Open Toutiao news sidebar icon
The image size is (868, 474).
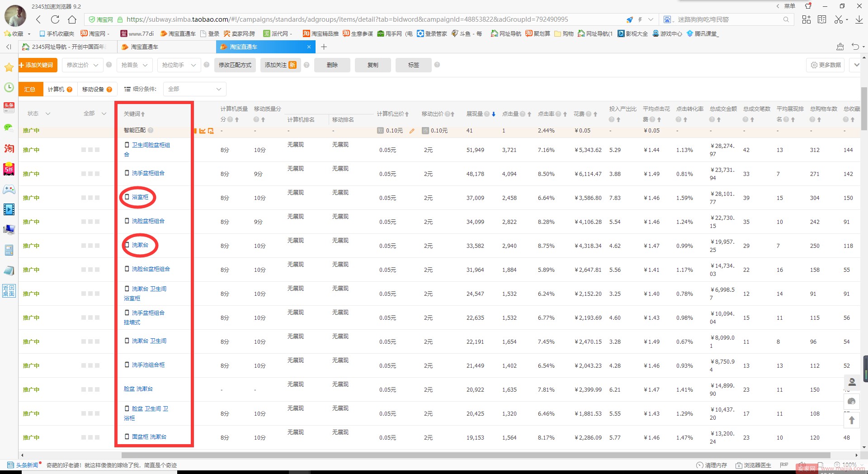point(9,108)
